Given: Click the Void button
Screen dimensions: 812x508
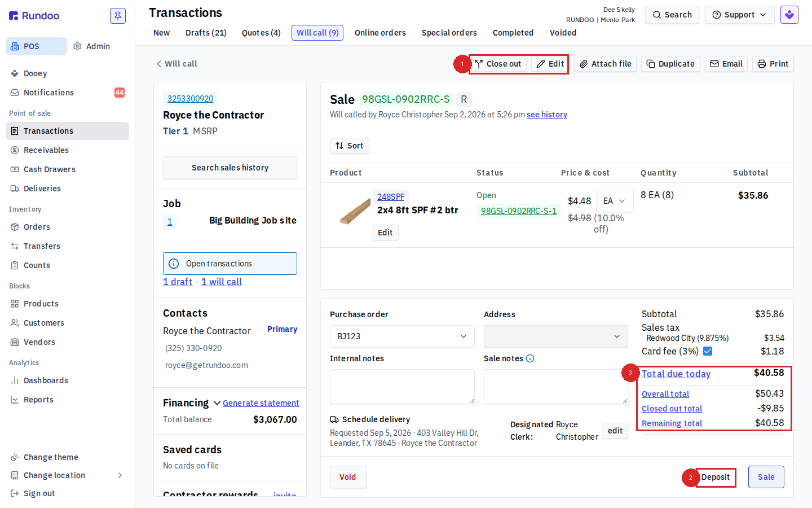Looking at the screenshot, I should (x=348, y=477).
